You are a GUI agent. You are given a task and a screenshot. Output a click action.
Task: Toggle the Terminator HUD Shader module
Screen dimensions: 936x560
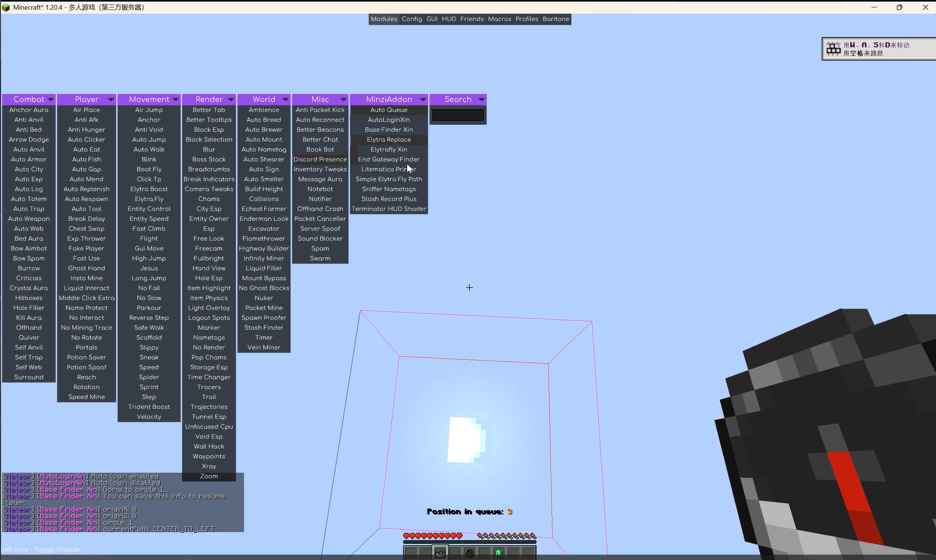coord(389,209)
